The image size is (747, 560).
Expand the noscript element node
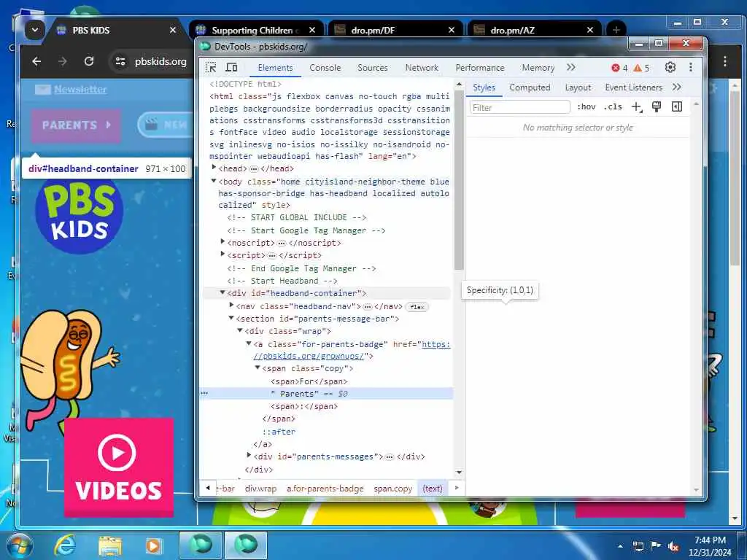pyautogui.click(x=222, y=242)
